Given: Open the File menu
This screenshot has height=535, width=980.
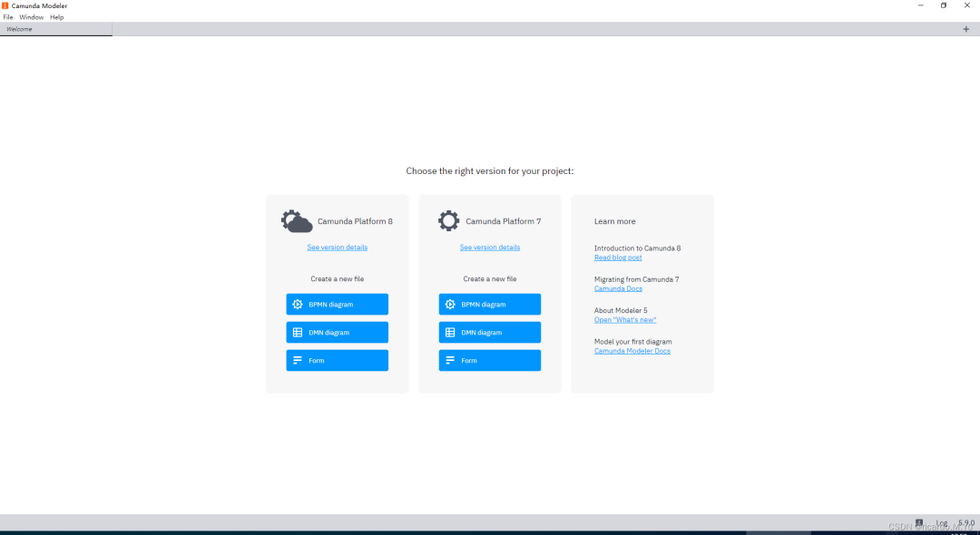Looking at the screenshot, I should click(x=8, y=16).
